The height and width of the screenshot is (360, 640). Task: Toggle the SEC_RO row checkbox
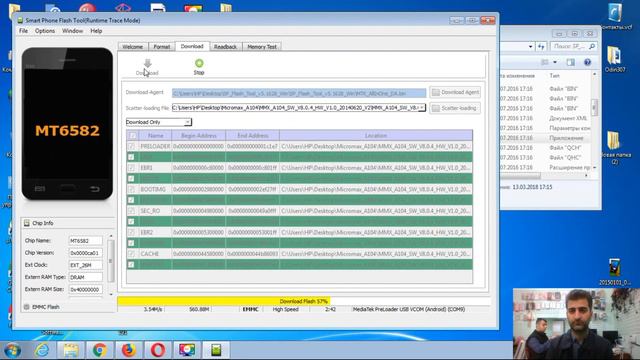pyautogui.click(x=131, y=211)
